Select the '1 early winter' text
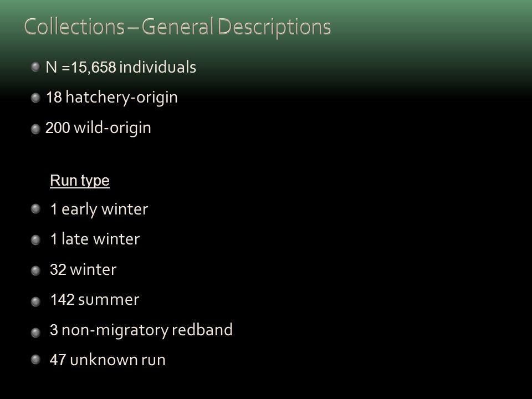 coord(99,209)
